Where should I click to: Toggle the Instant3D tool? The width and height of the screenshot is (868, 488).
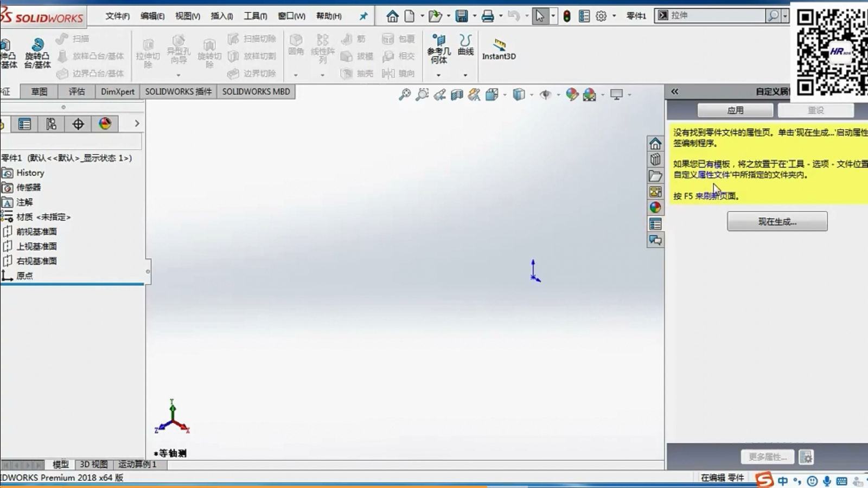499,49
